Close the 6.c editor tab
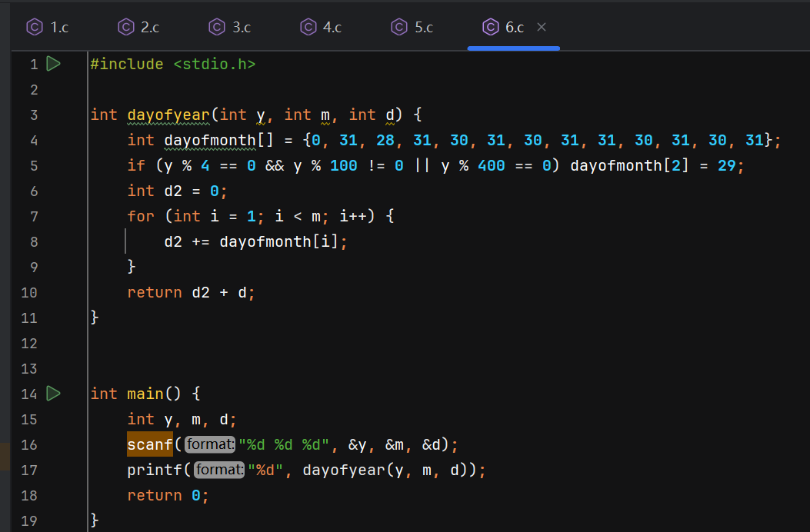This screenshot has width=810, height=532. [541, 27]
